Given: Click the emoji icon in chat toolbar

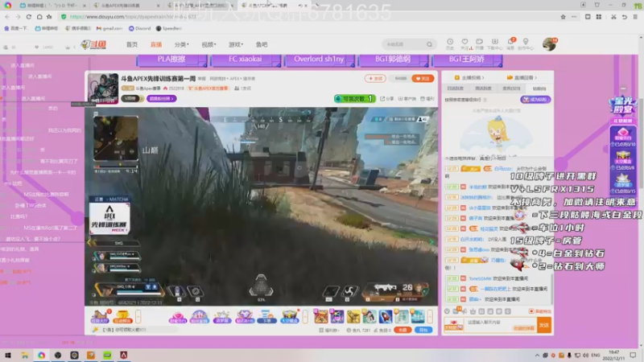Looking at the screenshot, I should coord(447,311).
